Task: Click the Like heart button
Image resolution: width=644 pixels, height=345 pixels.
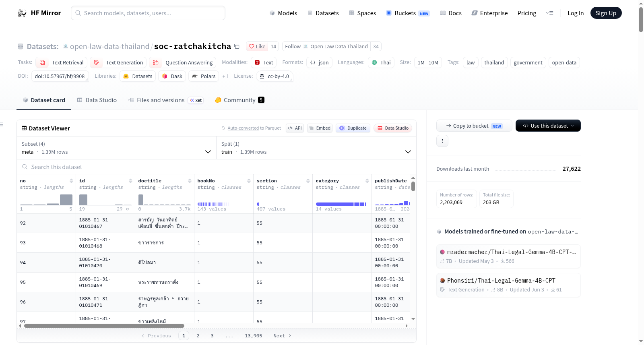Action: click(x=257, y=47)
